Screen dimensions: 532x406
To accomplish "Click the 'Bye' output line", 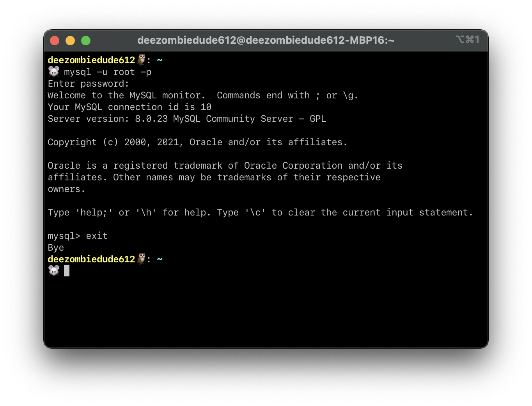I will click(56, 248).
